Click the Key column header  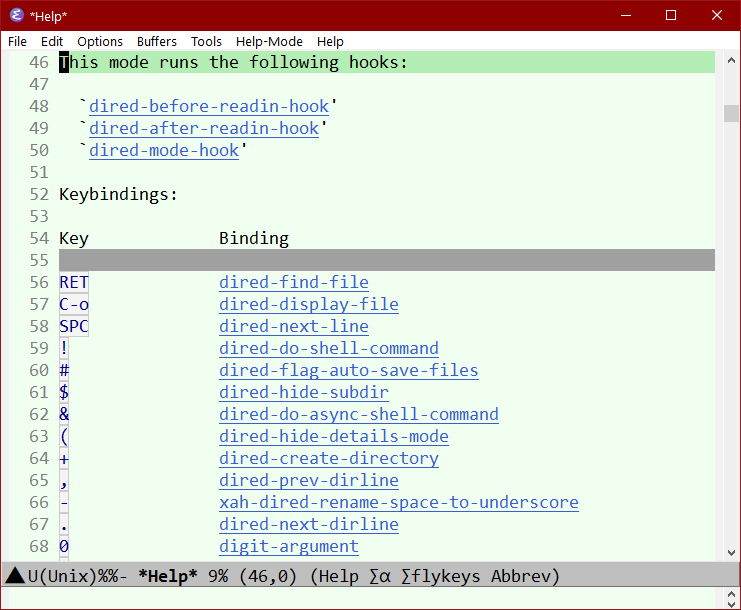74,239
